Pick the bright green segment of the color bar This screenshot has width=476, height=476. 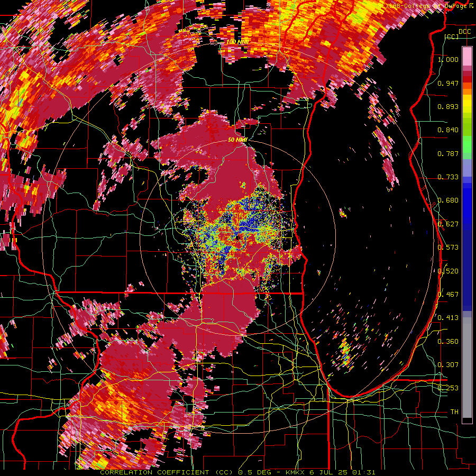point(467,144)
